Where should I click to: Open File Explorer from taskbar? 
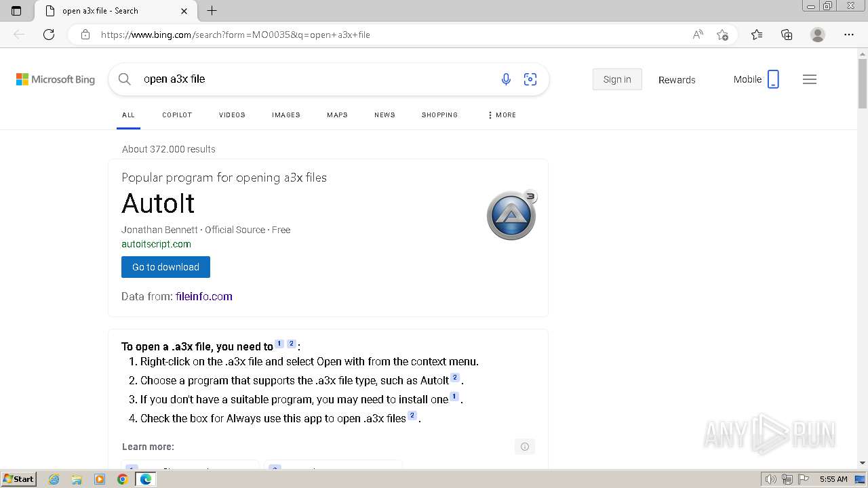tap(77, 479)
